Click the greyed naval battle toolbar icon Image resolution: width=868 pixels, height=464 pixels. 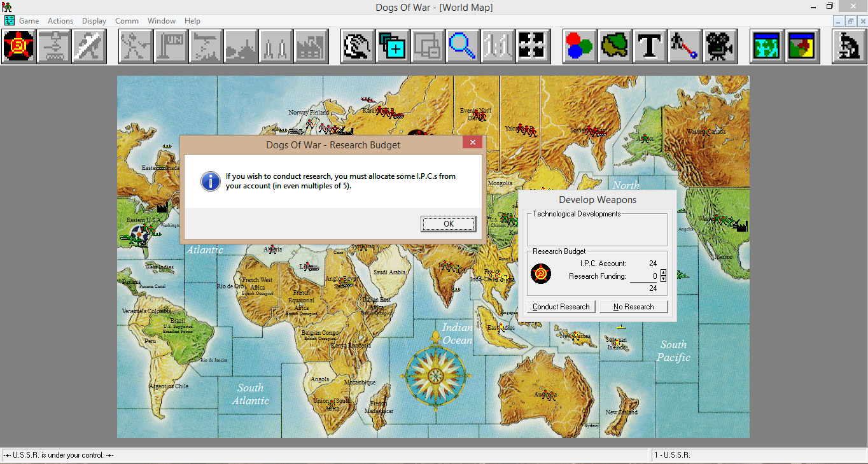pos(241,46)
